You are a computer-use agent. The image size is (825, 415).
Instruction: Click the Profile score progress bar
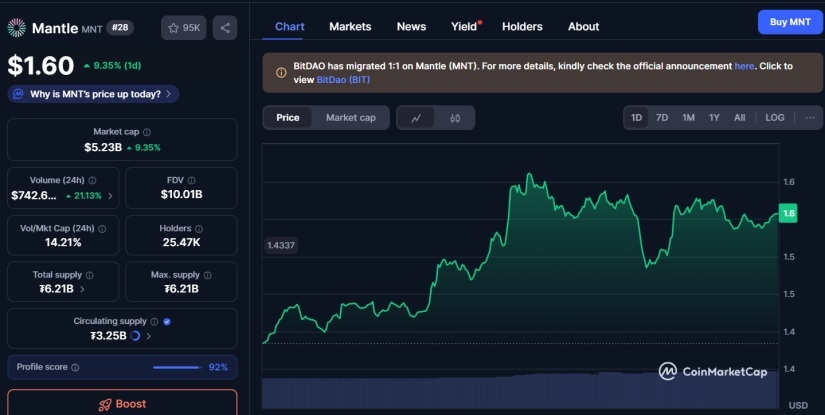click(x=177, y=367)
